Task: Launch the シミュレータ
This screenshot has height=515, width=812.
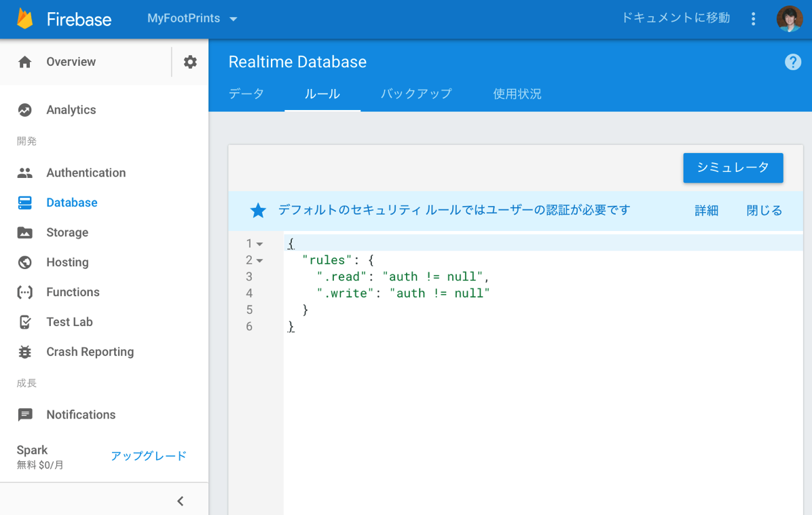Action: [733, 168]
